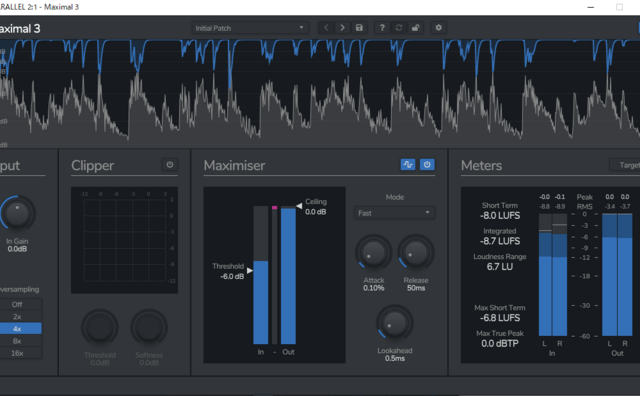Click the Threshold -6.0 dB marker arrow
The height and width of the screenshot is (396, 640).
coord(250,270)
